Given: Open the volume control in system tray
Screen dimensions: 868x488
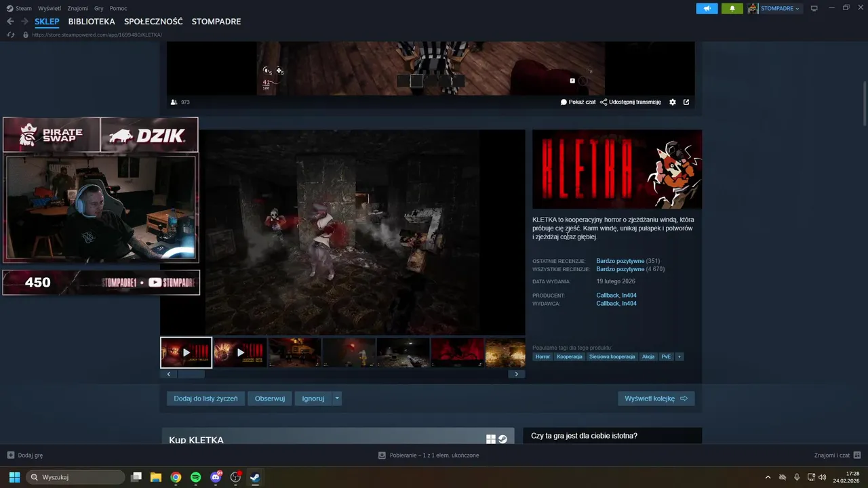Looking at the screenshot, I should pos(823,477).
